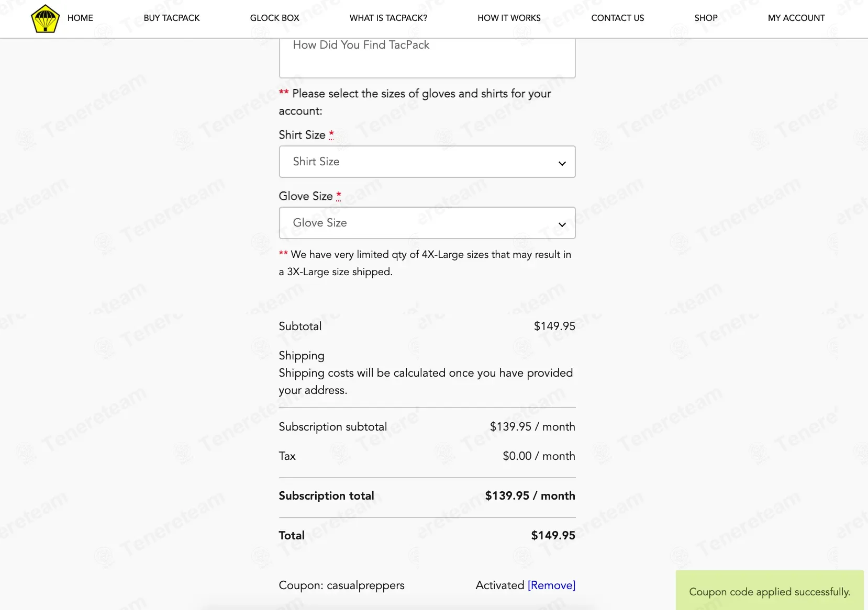Expand the Glove Size dropdown
This screenshot has height=610, width=868.
pyautogui.click(x=427, y=223)
